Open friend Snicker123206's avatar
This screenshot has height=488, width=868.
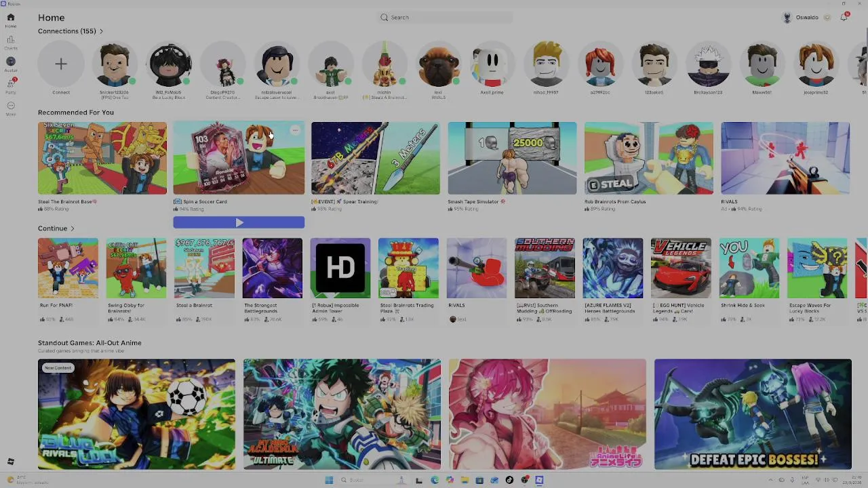pyautogui.click(x=115, y=64)
